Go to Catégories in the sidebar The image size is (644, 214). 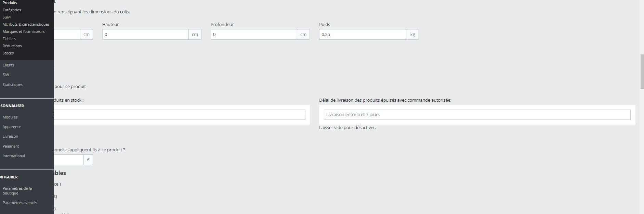click(x=12, y=10)
